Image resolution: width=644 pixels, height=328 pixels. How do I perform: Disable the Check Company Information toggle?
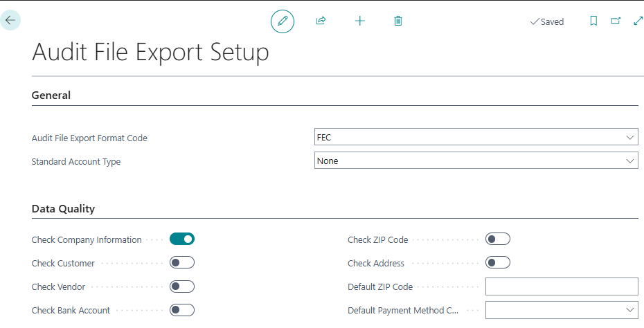(x=182, y=239)
